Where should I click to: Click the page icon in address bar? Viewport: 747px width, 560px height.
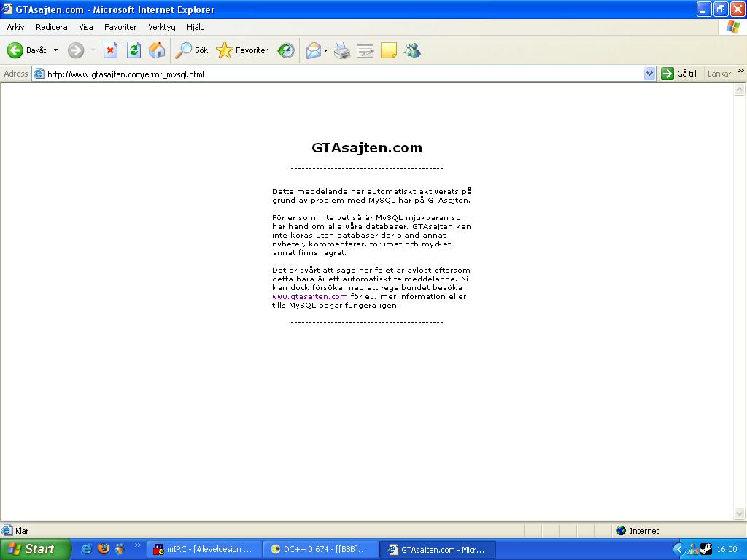[x=39, y=74]
